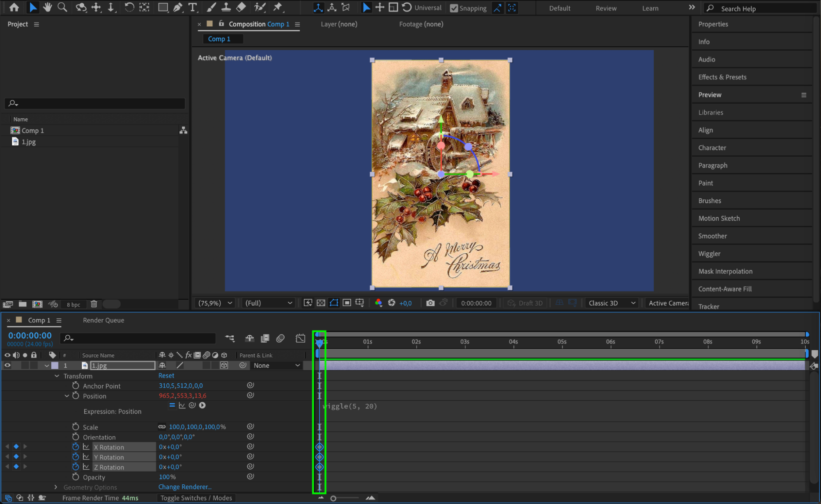Pick the Pen tool
This screenshot has width=821, height=504.
(x=178, y=7)
